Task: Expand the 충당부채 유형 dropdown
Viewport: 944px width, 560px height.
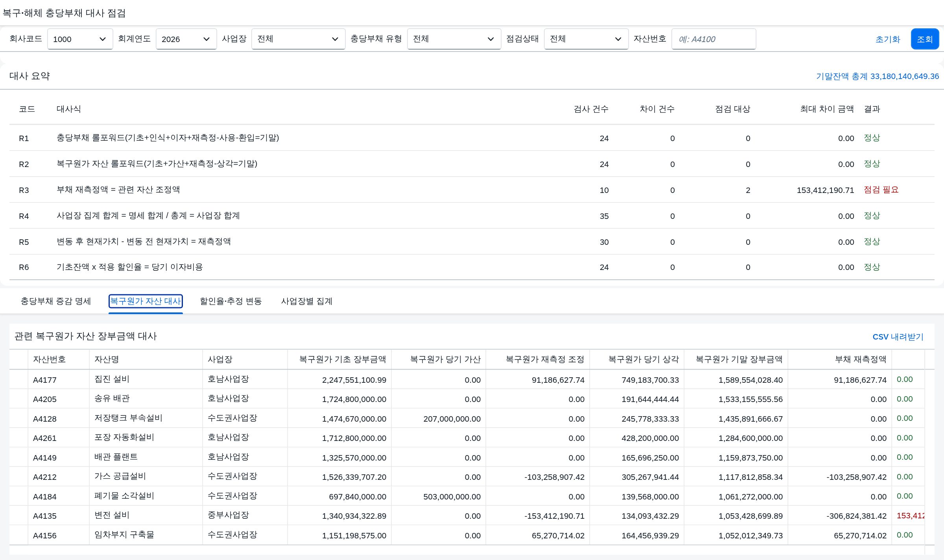Action: pyautogui.click(x=454, y=39)
